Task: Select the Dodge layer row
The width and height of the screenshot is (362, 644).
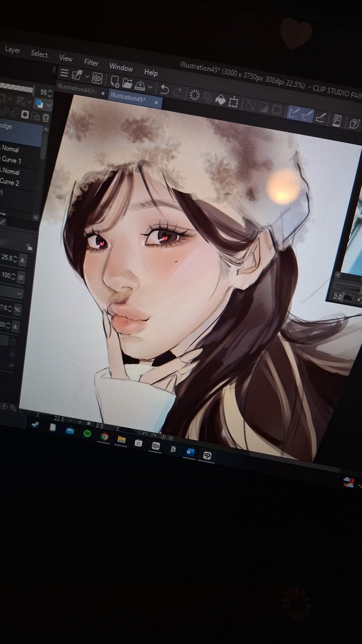Action: point(21,134)
